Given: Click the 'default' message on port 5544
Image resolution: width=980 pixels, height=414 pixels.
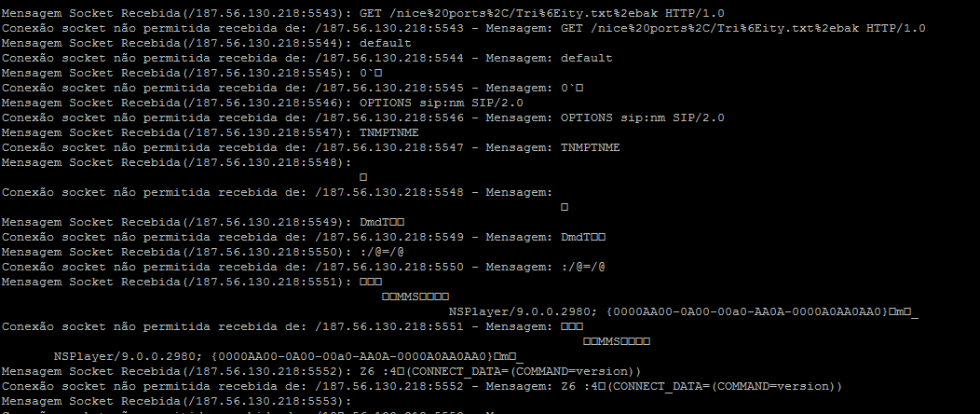Looking at the screenshot, I should pyautogui.click(x=385, y=43).
